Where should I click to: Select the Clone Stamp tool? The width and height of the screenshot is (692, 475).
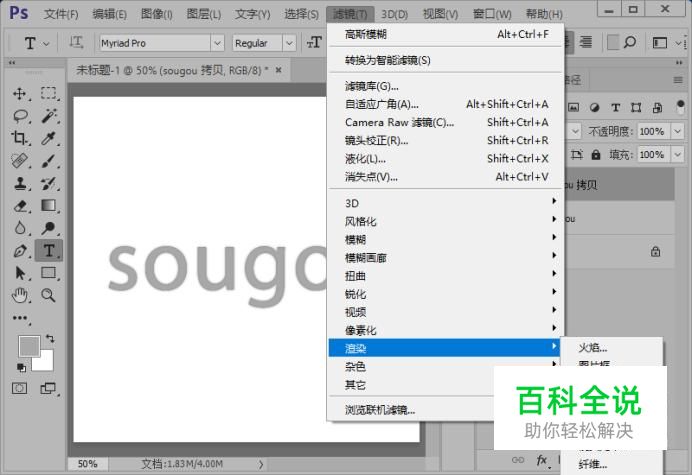tap(19, 183)
